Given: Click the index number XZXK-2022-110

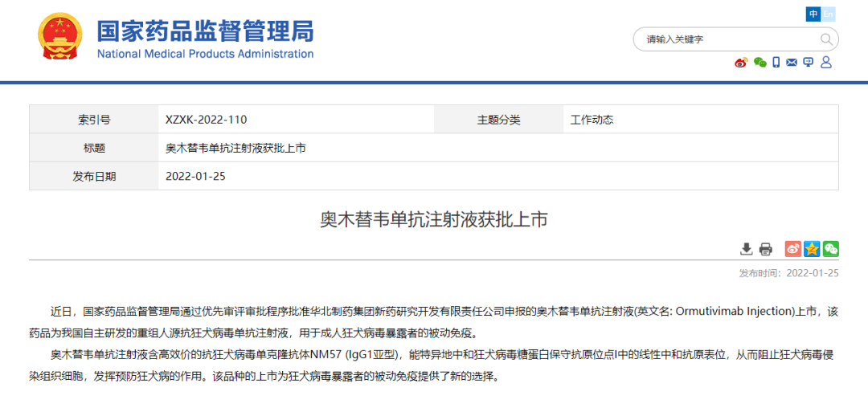Looking at the screenshot, I should 206,120.
